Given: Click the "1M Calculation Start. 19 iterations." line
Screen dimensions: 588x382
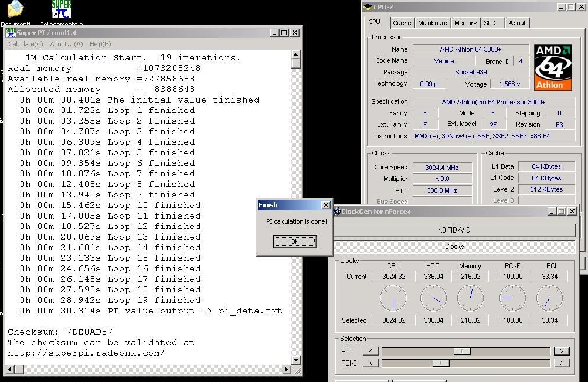Looking at the screenshot, I should pyautogui.click(x=132, y=58).
